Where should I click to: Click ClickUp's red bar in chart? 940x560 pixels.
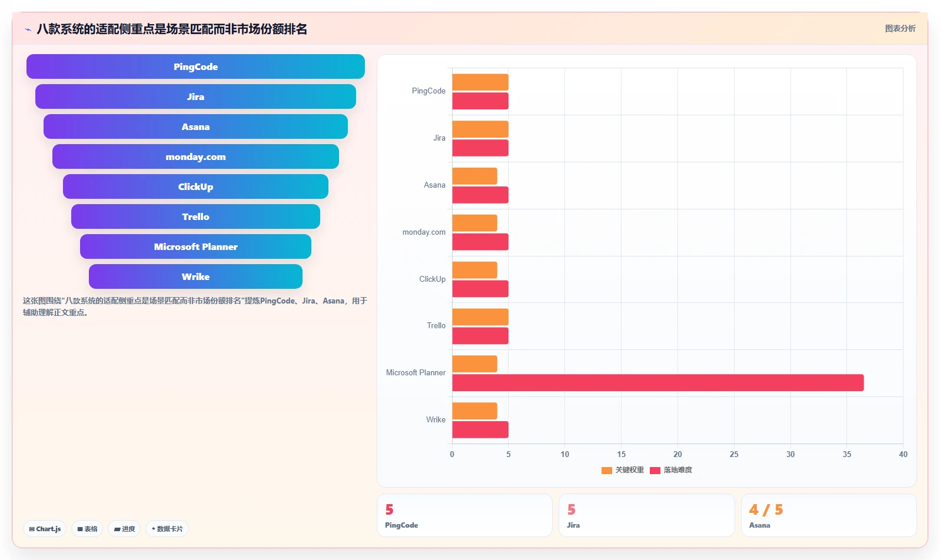(x=480, y=289)
